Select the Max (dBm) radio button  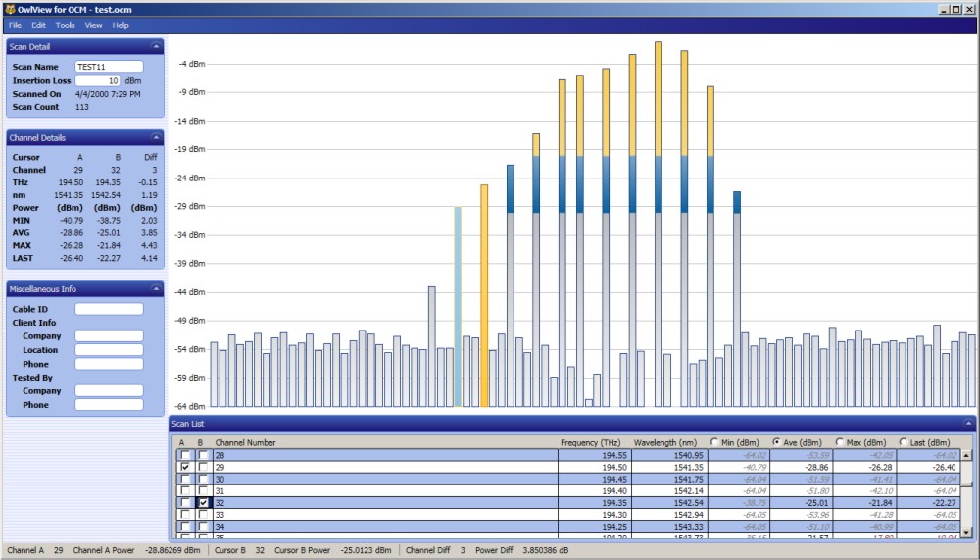tap(839, 442)
